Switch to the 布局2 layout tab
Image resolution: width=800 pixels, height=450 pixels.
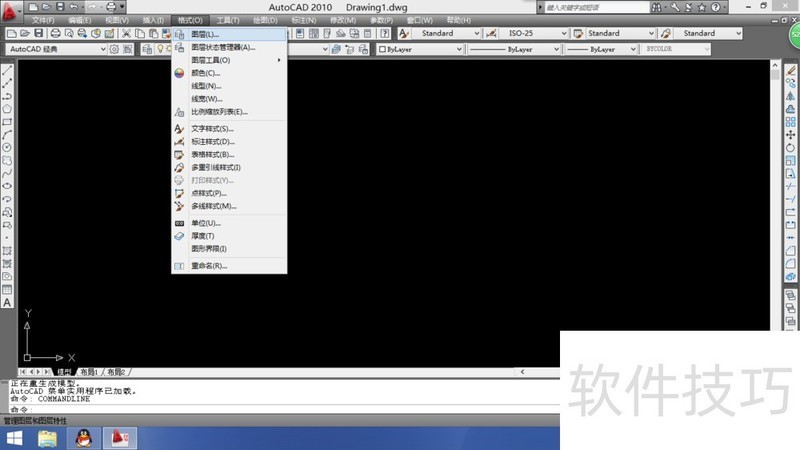(116, 372)
